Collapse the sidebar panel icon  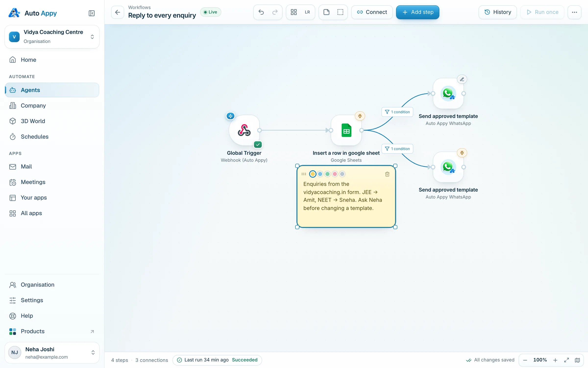(92, 13)
